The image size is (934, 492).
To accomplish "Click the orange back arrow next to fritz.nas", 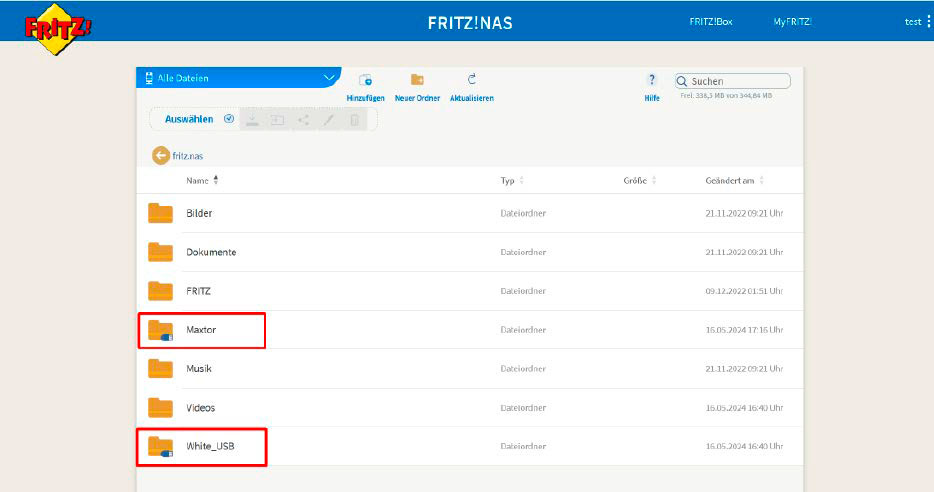I will click(x=161, y=156).
